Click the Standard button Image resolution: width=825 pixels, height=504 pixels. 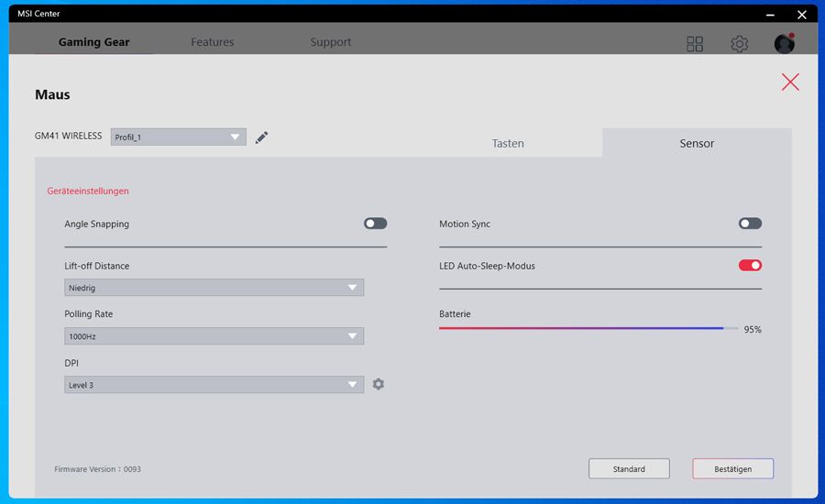tap(629, 469)
